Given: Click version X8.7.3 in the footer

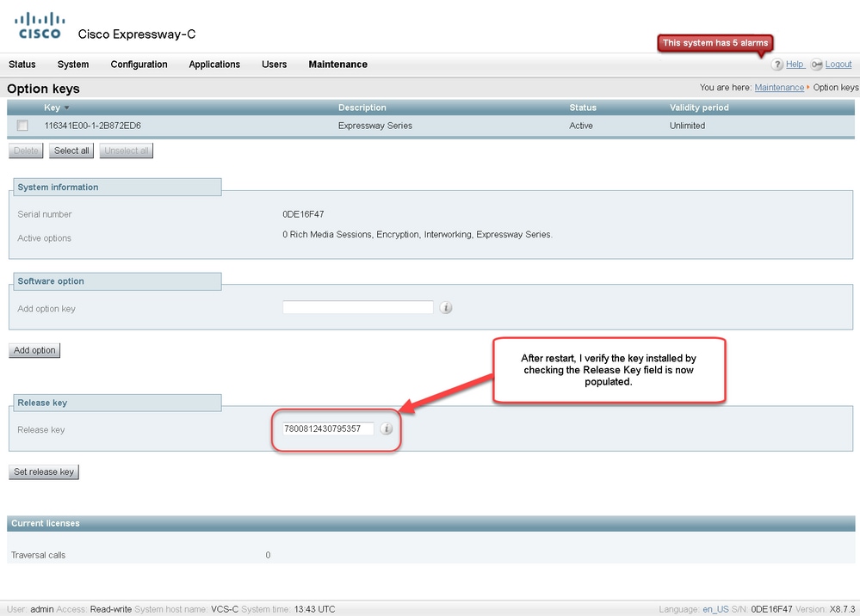Looking at the screenshot, I should [842, 609].
